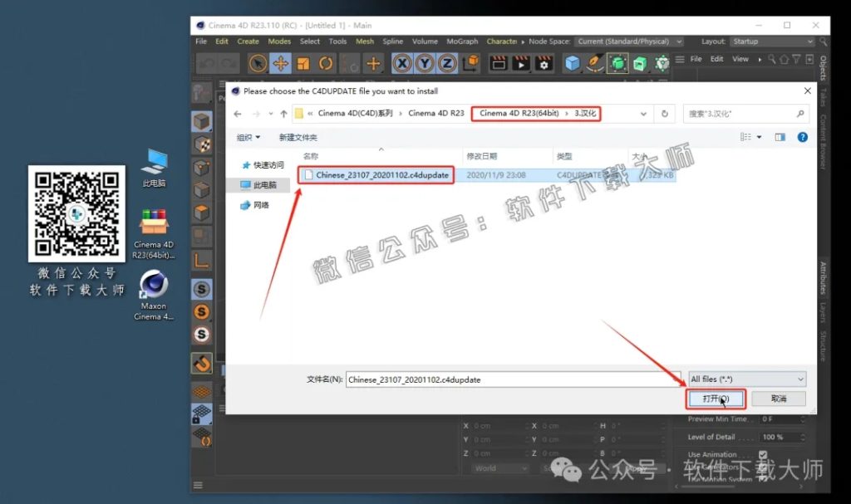
Task: Open the Layout Startup dropdown
Action: (773, 42)
